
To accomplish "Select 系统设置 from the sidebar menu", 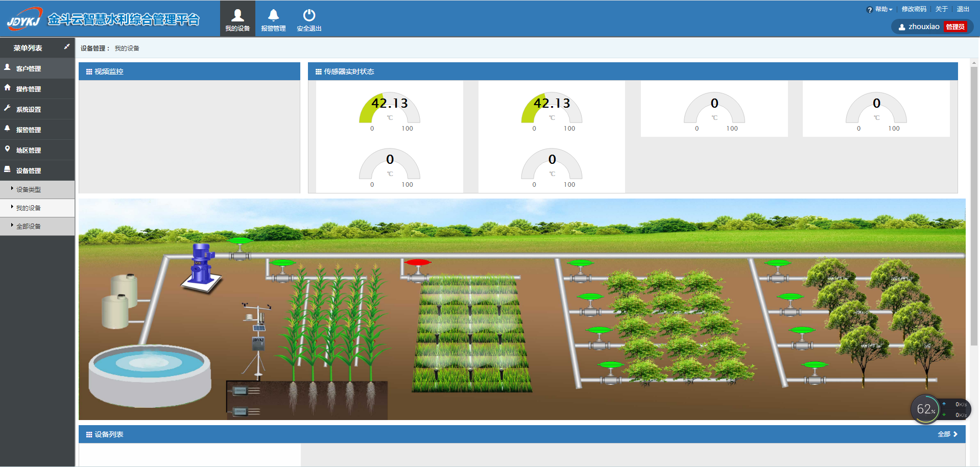I will point(29,110).
